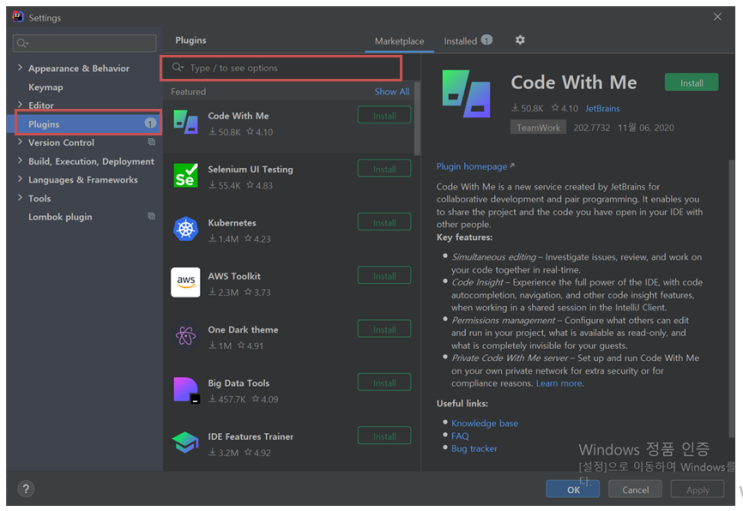Click the One Dark theme atom icon
Screen dimensions: 743x511
click(185, 336)
